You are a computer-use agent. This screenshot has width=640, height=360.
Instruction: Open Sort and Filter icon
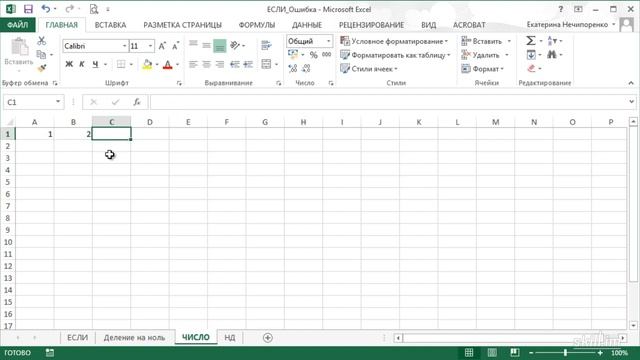pos(551,41)
